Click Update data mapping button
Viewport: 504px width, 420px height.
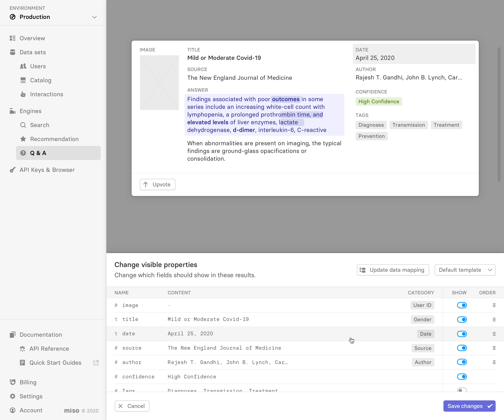tap(393, 270)
